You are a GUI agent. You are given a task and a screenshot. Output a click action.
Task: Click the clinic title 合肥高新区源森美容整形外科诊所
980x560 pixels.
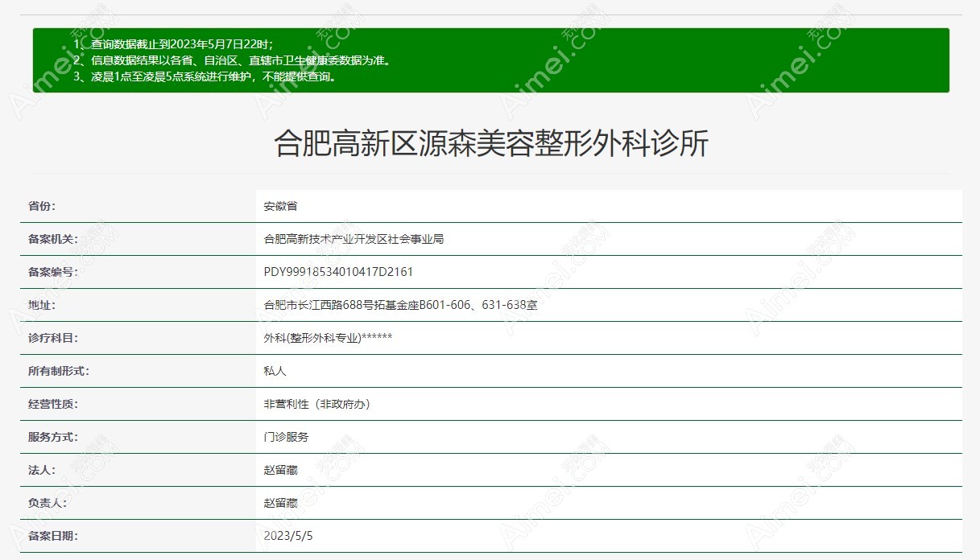[x=491, y=144]
